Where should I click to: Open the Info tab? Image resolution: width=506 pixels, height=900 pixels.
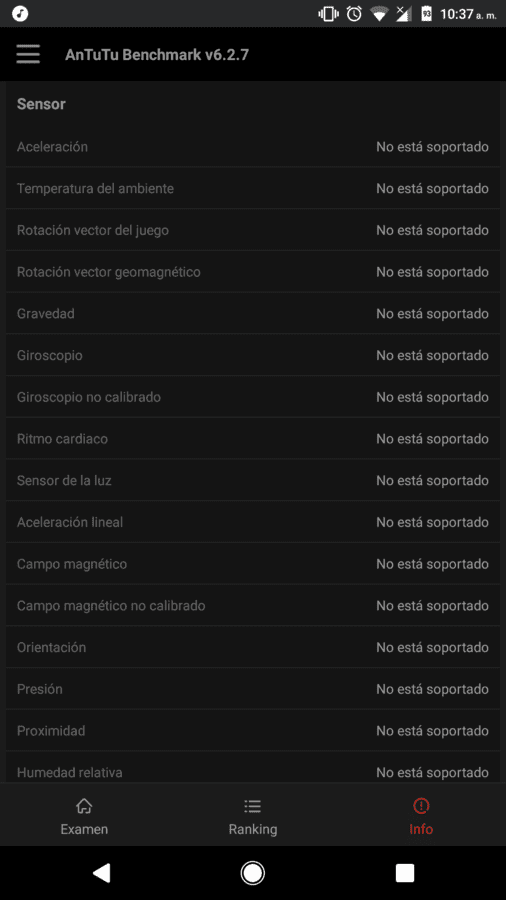pyautogui.click(x=421, y=816)
